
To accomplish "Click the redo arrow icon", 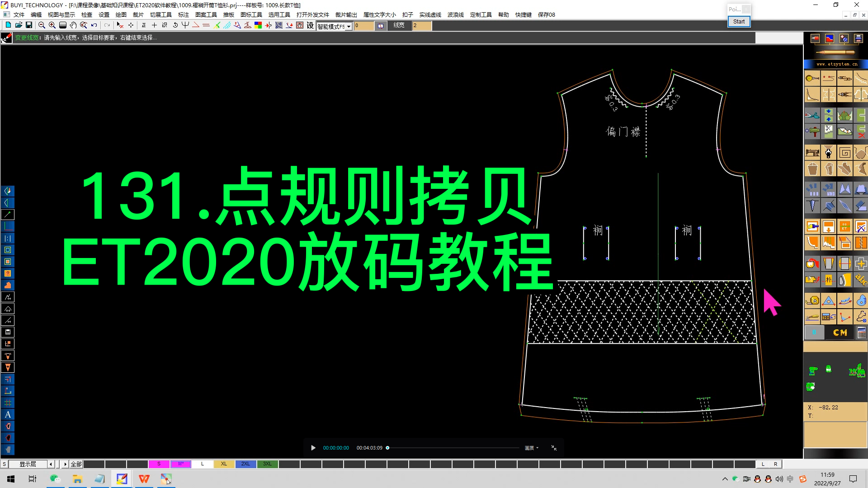I will pos(107,25).
